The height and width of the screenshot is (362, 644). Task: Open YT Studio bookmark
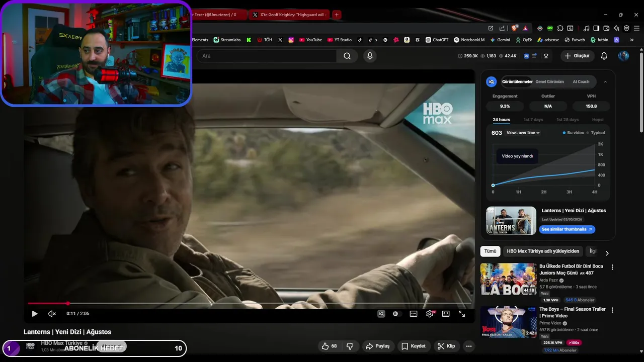coord(339,40)
